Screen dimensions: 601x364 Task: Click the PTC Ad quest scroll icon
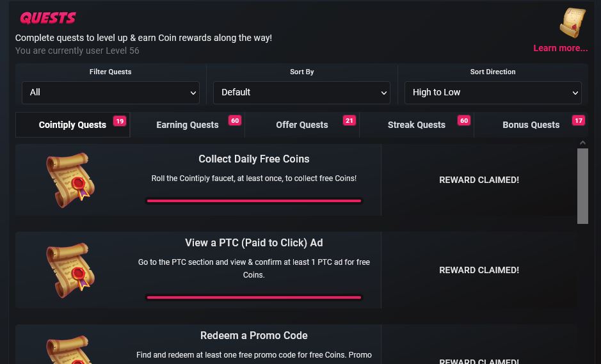(x=70, y=270)
